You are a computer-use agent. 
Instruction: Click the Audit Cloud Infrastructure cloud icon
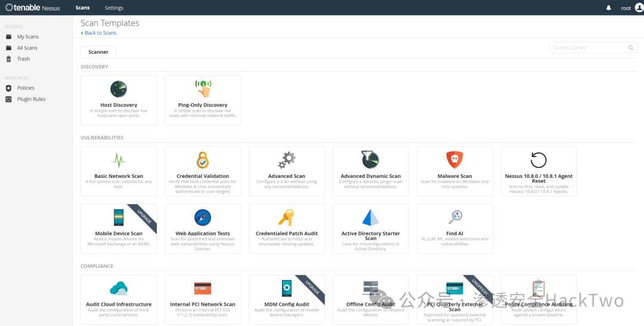119,288
